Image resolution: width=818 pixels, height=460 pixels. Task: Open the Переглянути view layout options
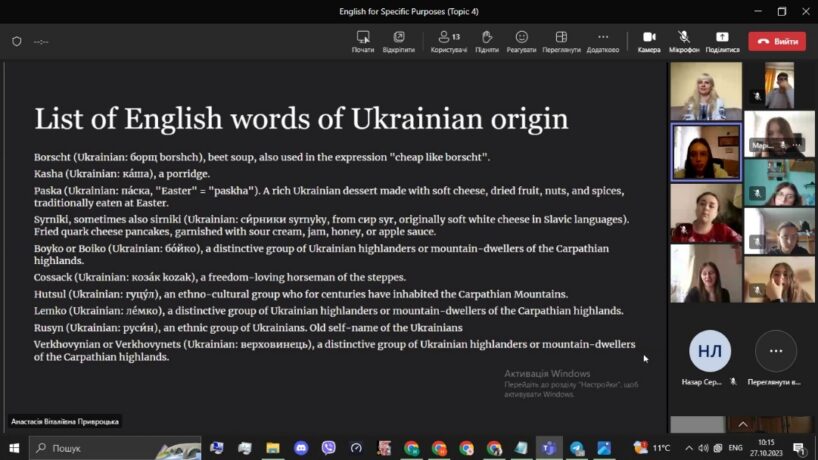point(561,41)
